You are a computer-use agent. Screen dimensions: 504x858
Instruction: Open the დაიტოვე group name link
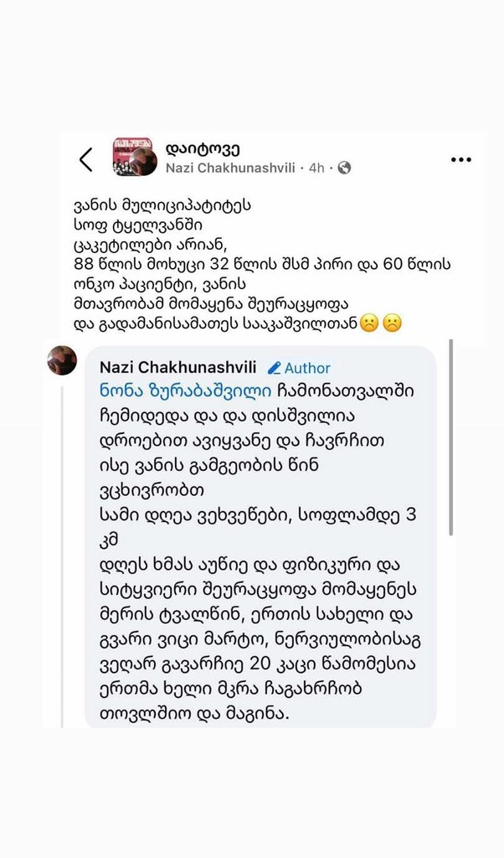[x=203, y=148]
